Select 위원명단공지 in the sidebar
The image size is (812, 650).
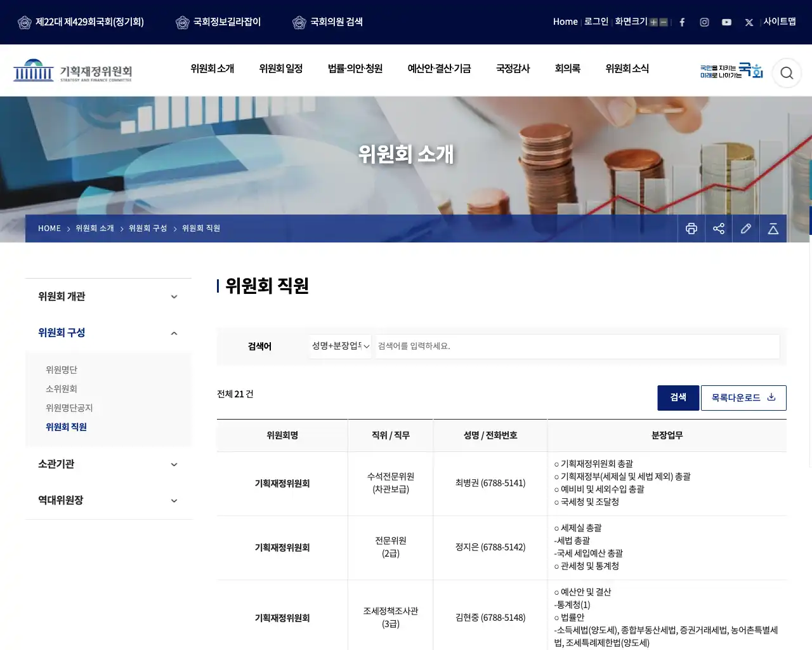[x=69, y=408]
